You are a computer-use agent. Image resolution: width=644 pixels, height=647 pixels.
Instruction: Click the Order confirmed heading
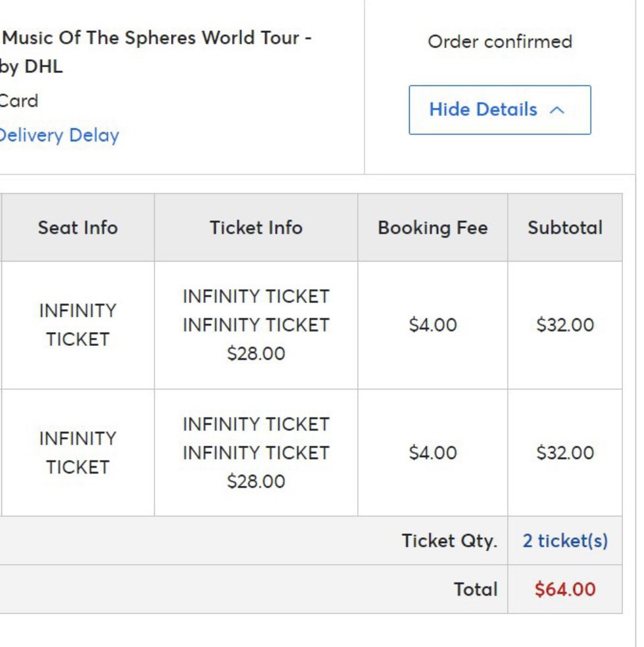click(x=500, y=41)
